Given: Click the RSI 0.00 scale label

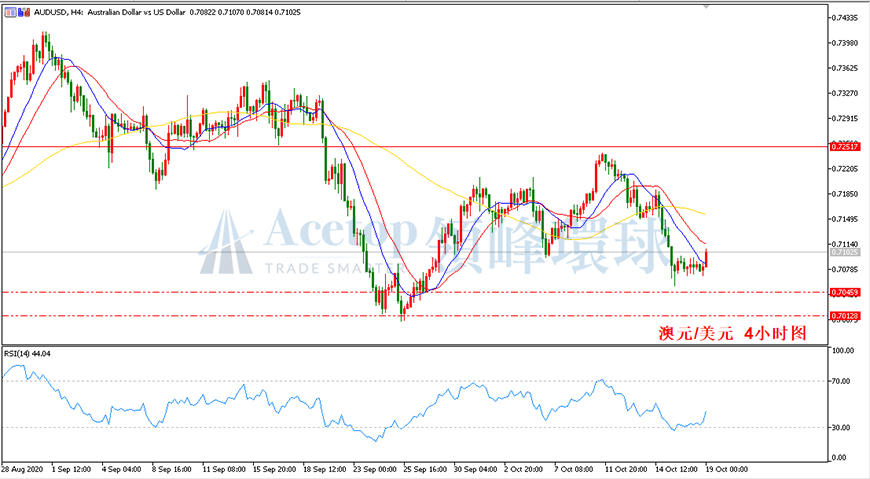Looking at the screenshot, I should pos(839,458).
